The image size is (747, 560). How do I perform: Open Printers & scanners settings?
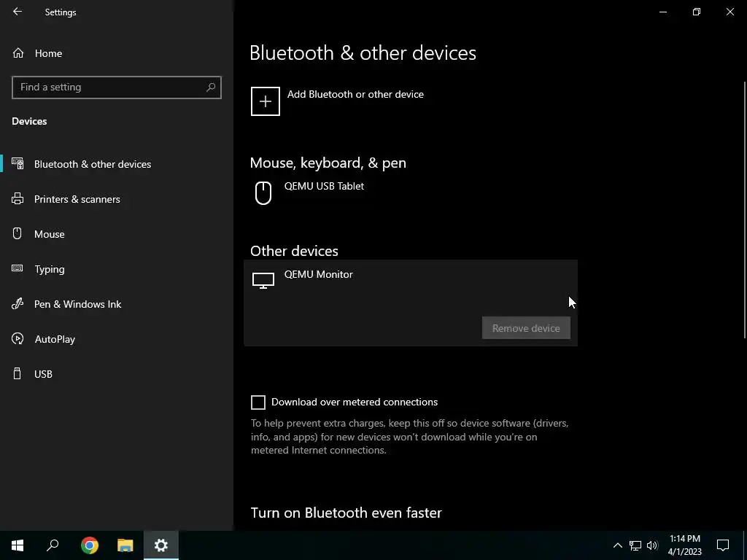(117, 199)
